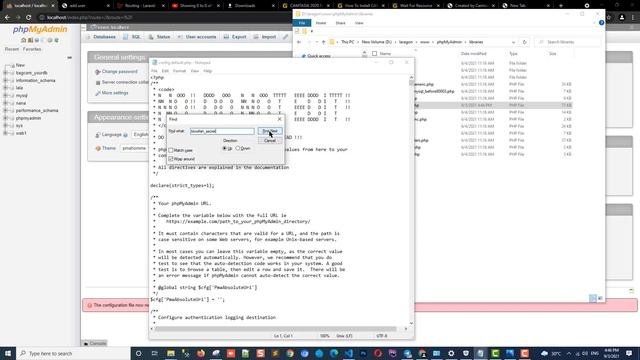Click the Explorer help question-mark icon
This screenshot has height=360, width=640.
(601, 23)
